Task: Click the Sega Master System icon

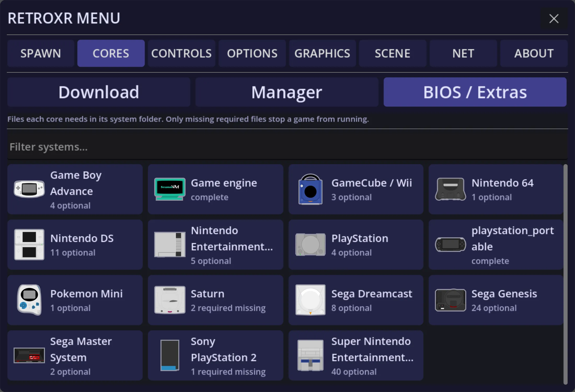Action: click(x=29, y=355)
